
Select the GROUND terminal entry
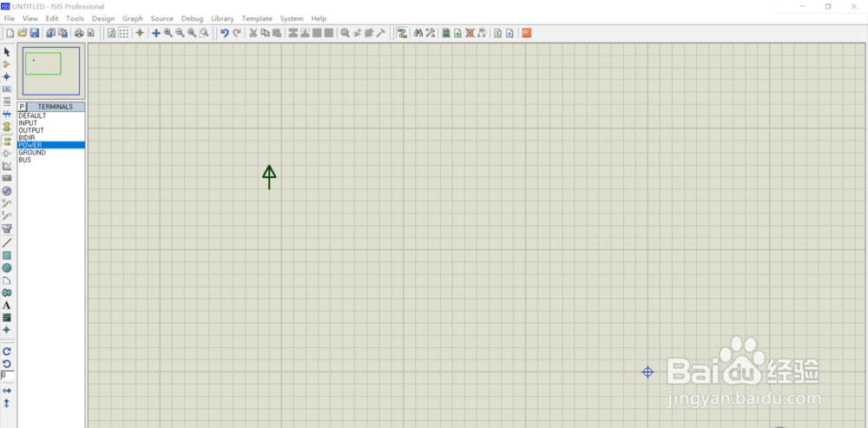51,152
